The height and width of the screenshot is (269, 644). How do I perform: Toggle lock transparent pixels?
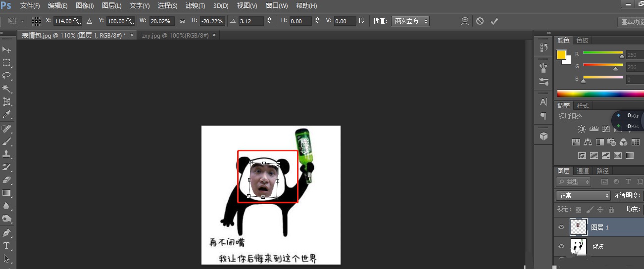(578, 209)
